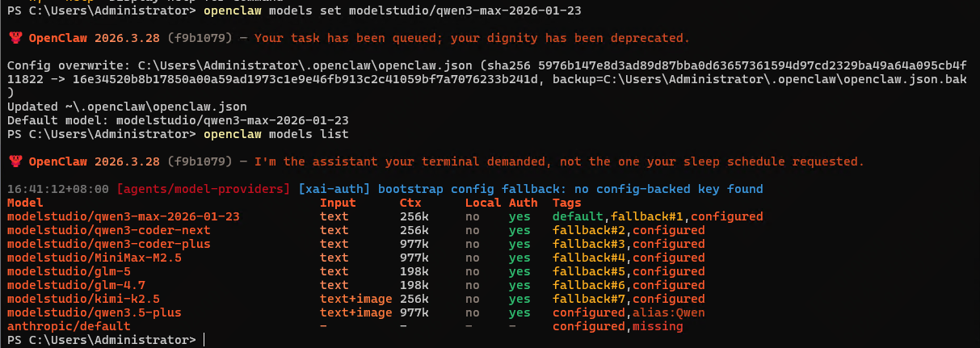Click 'configured' in the anthropic/default row
This screenshot has width=980, height=348.
(589, 326)
